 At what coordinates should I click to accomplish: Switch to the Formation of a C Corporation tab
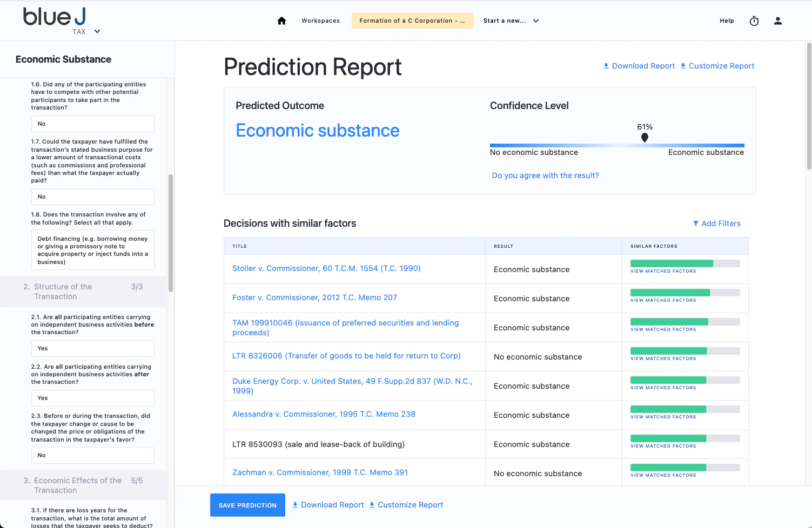(x=412, y=20)
